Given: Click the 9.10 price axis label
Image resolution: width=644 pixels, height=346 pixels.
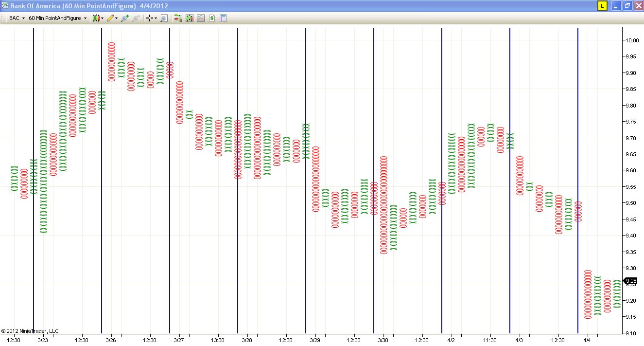Looking at the screenshot, I should (631, 333).
